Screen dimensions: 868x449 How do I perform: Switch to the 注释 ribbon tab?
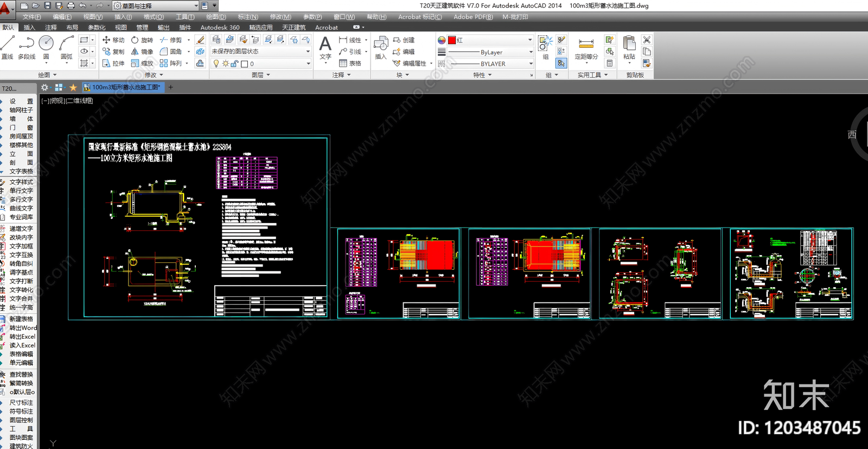point(51,27)
